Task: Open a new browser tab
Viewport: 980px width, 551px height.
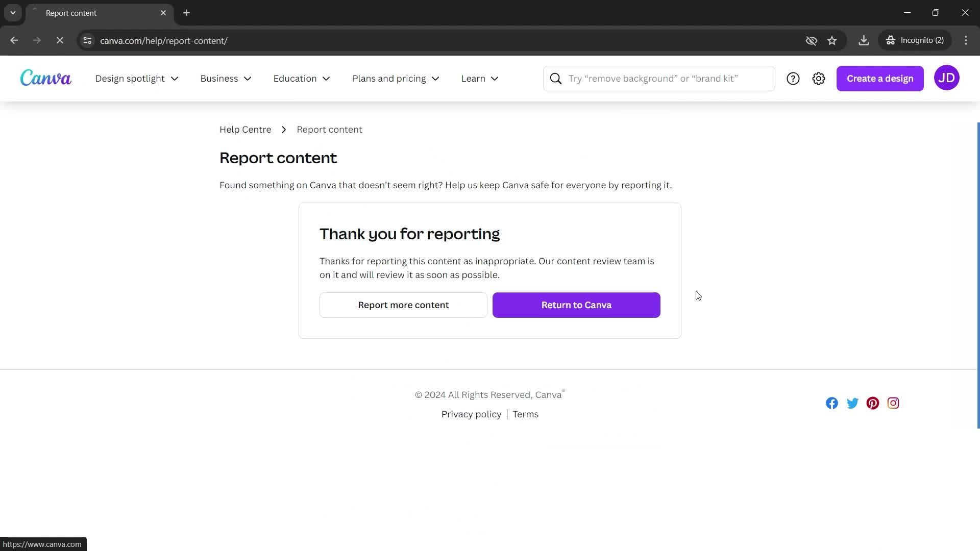Action: (186, 13)
